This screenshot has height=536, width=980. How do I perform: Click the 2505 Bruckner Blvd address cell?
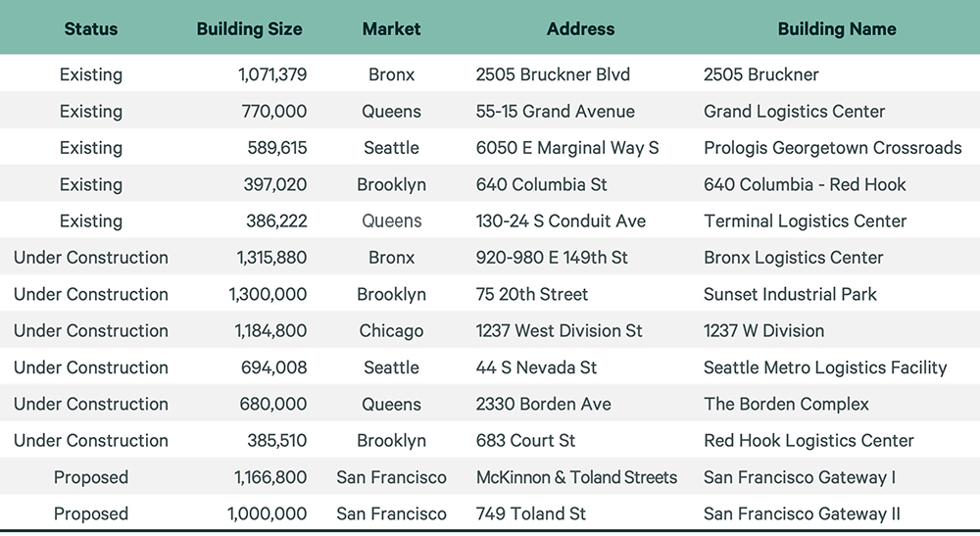point(553,74)
